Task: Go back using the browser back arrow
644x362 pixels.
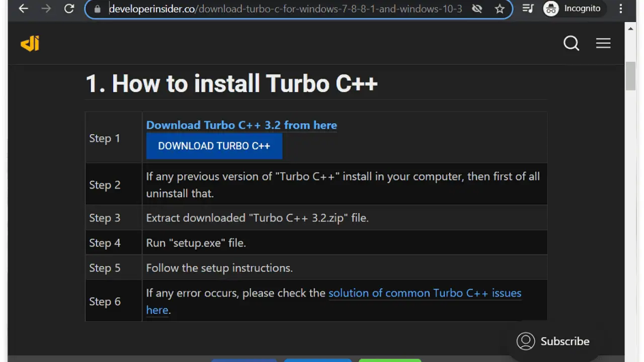Action: 23,9
